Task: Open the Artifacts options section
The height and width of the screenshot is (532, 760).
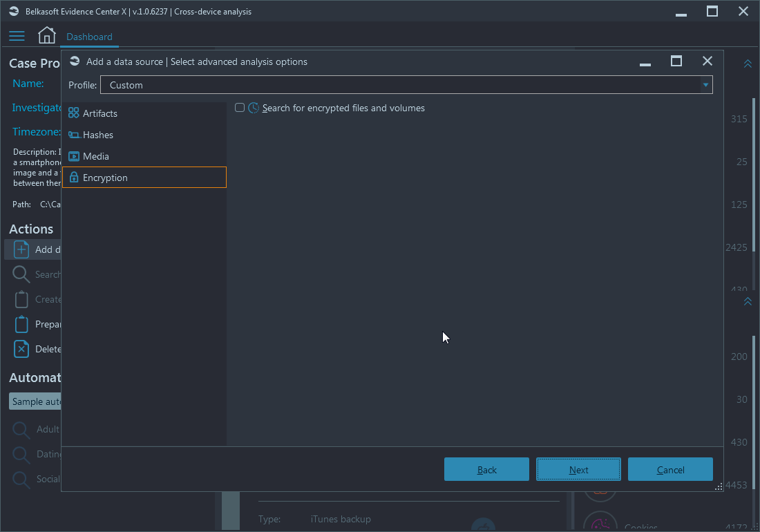Action: coord(144,113)
